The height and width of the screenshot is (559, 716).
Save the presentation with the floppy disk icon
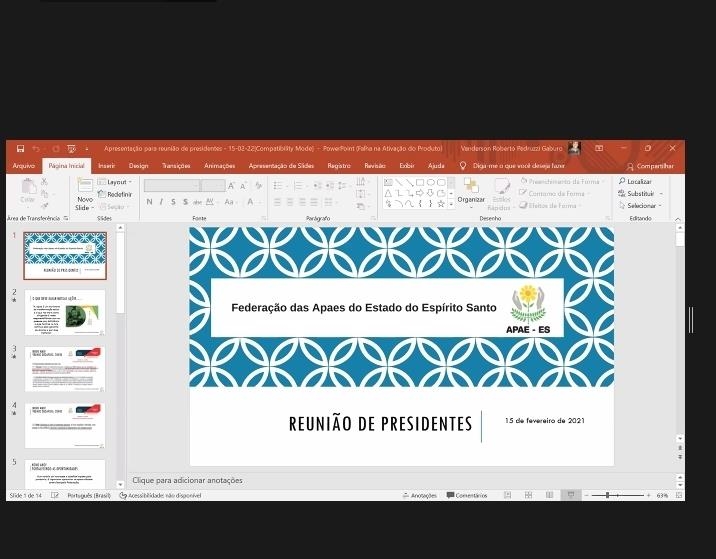pos(20,148)
